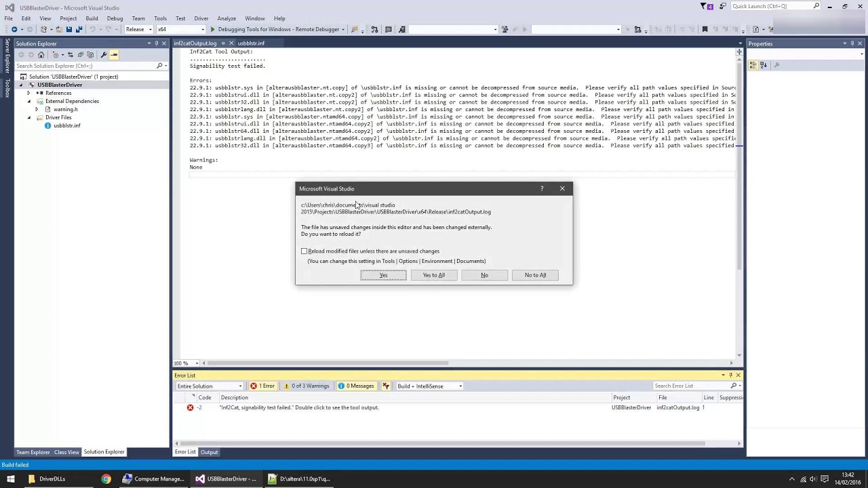This screenshot has width=868, height=488.
Task: Open the Release configuration dropdown
Action: tap(138, 29)
